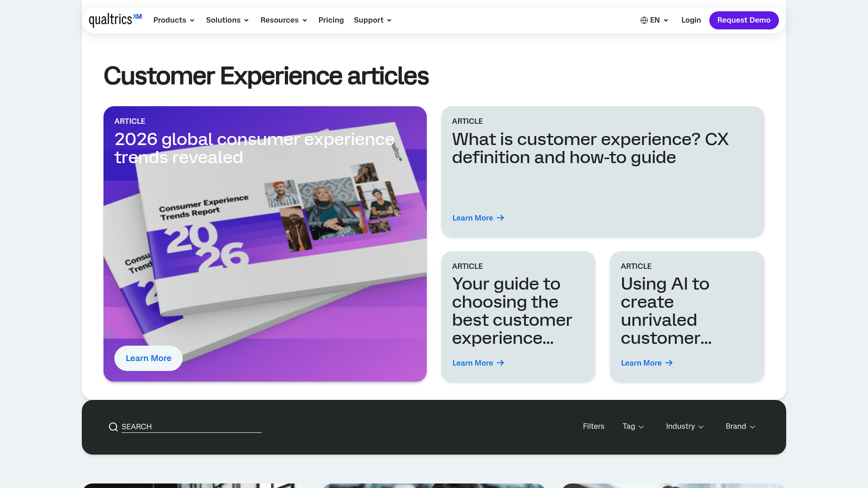Screen dimensions: 868x488
Task: Select the 'Customer Experience articles' heading
Action: point(266,75)
